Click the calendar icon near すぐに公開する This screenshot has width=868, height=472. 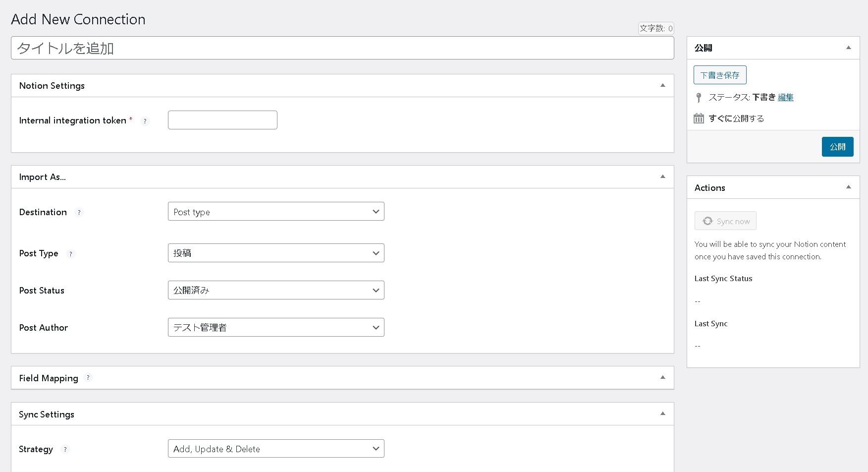pyautogui.click(x=699, y=118)
